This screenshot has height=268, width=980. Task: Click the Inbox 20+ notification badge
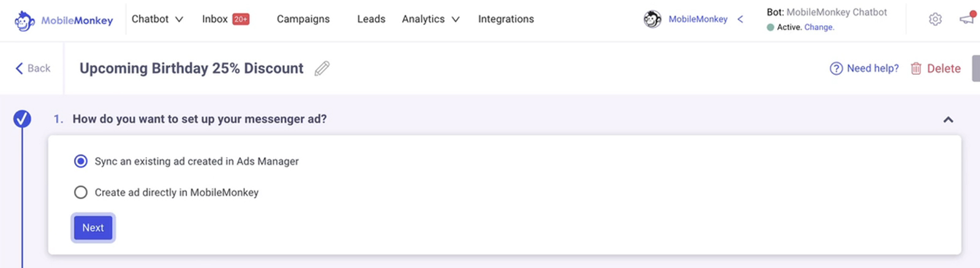(x=241, y=19)
